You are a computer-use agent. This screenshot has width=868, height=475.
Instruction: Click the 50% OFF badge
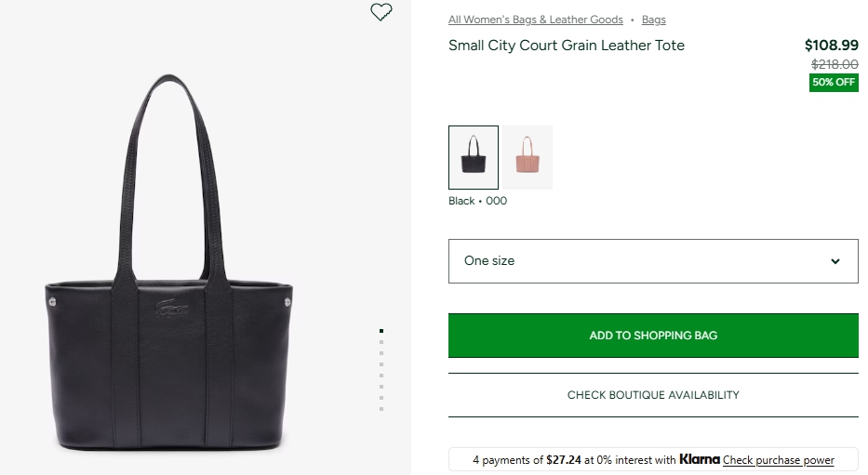point(834,83)
